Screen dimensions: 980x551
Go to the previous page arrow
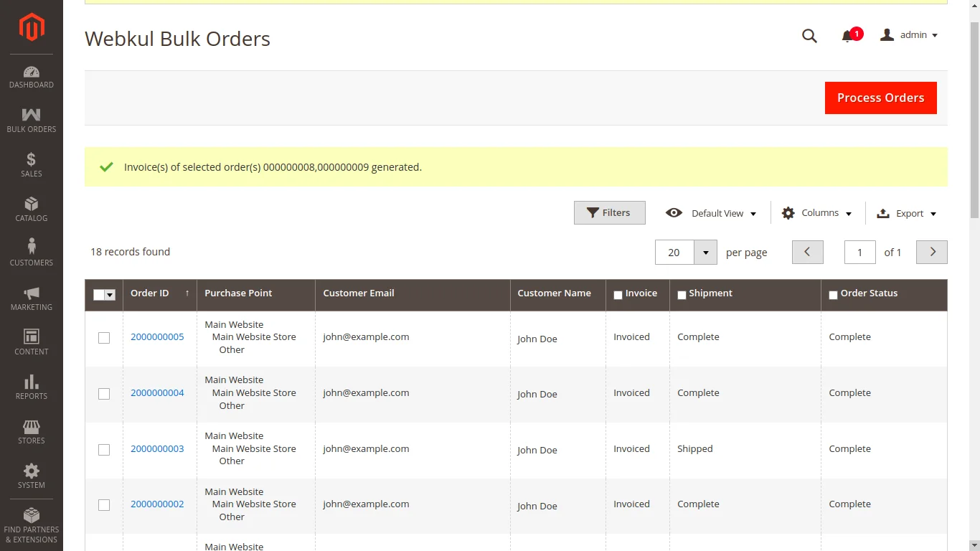(808, 252)
